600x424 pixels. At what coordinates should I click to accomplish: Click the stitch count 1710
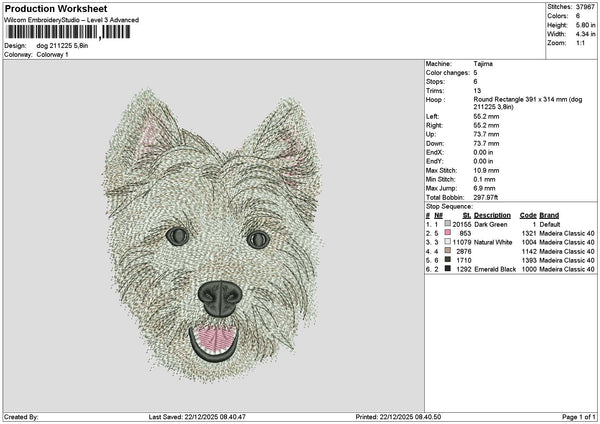(x=463, y=260)
